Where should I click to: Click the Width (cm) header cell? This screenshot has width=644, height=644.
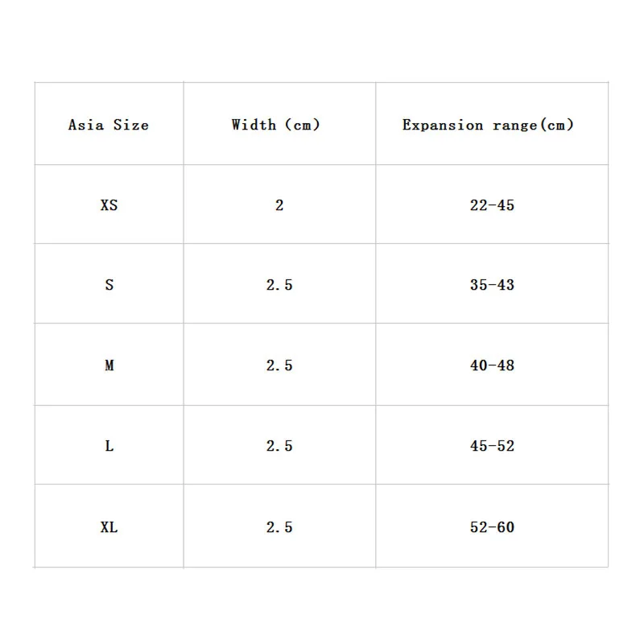(x=279, y=124)
